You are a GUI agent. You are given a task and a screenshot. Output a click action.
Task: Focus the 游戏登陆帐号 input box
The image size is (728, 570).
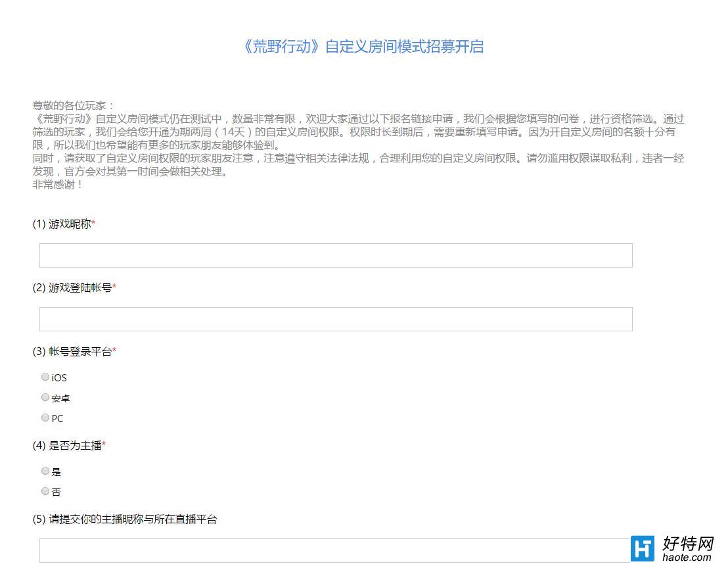(336, 319)
